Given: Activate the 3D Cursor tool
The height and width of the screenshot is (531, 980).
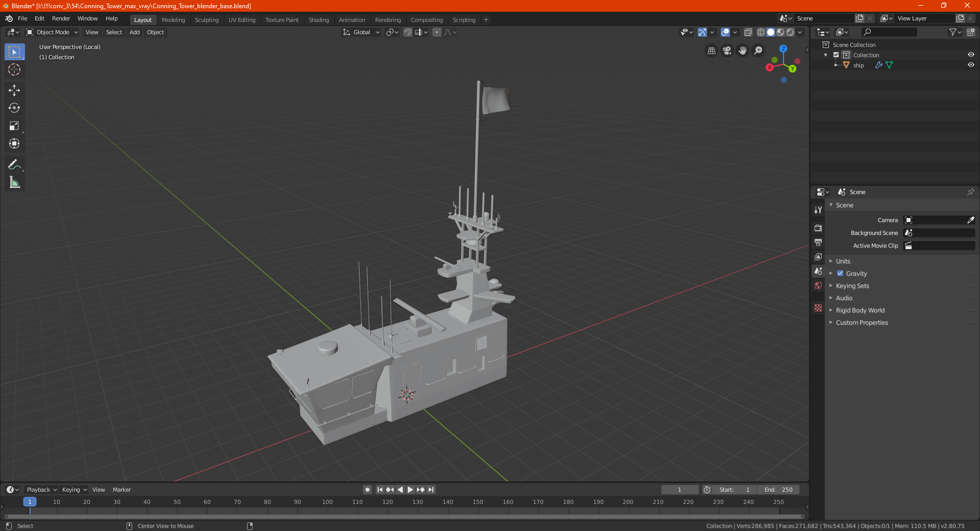Looking at the screenshot, I should pos(14,70).
